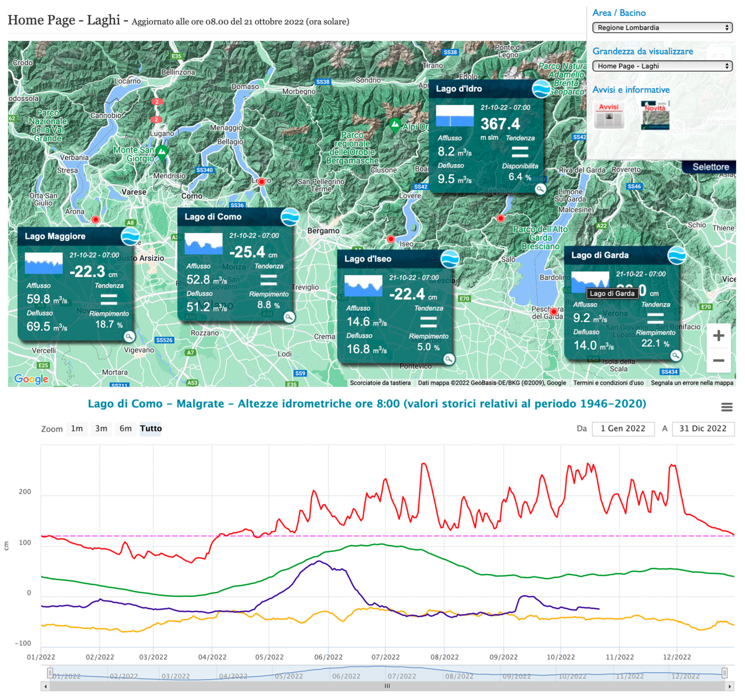The width and height of the screenshot is (745, 700).
Task: Click the Lago d'Idro level thumbnail
Action: (455, 116)
